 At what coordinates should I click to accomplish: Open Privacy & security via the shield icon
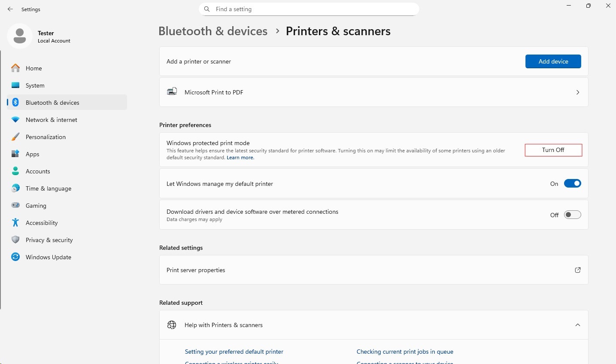[15, 240]
